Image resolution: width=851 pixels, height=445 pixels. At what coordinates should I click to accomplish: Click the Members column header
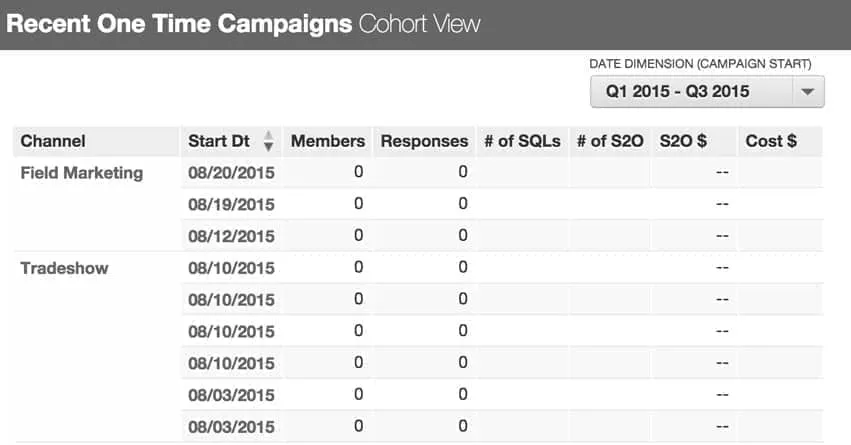click(328, 141)
